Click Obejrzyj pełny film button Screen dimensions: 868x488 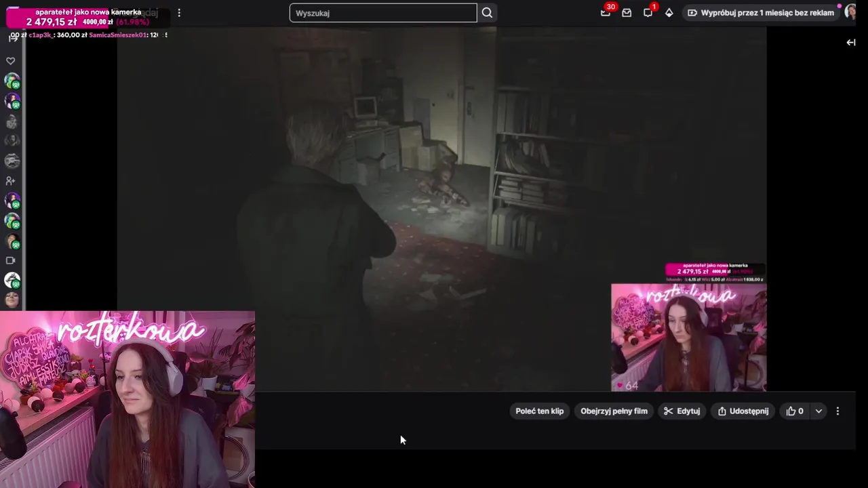pyautogui.click(x=614, y=411)
